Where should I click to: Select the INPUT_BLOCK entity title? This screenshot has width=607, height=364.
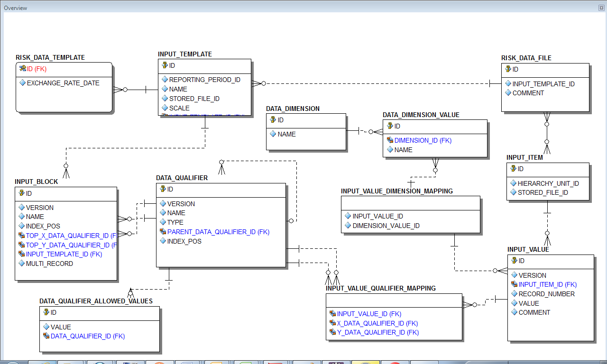coord(37,182)
